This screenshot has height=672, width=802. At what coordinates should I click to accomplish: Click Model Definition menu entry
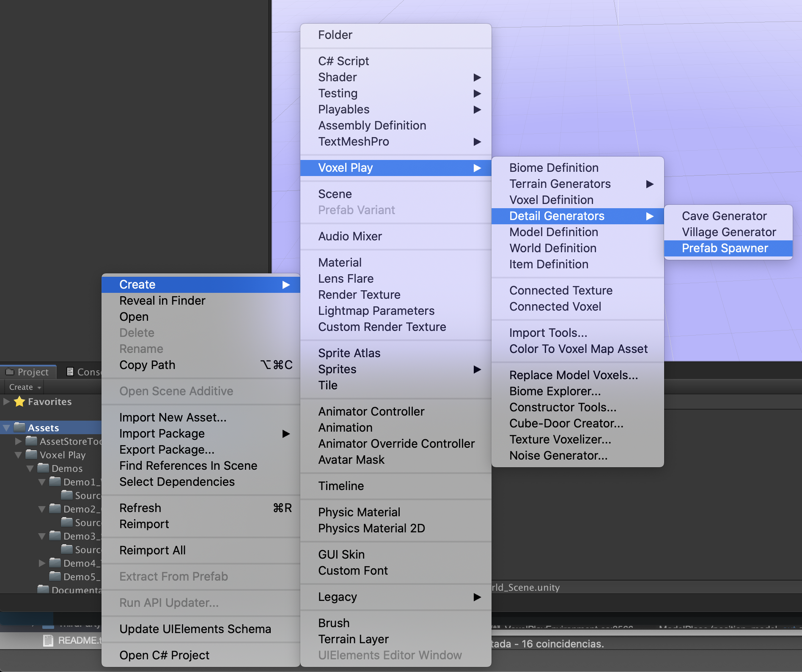coord(577,232)
